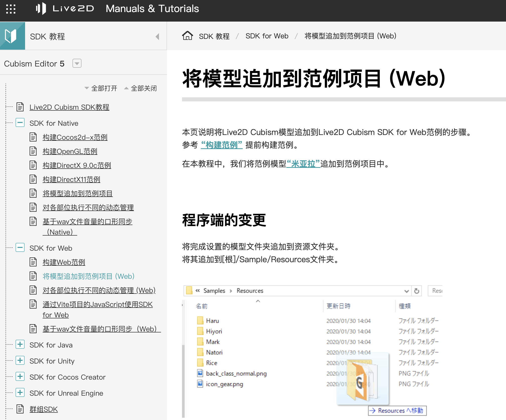Click the home icon in the breadcrumb
Image resolution: width=506 pixels, height=420 pixels.
click(188, 36)
